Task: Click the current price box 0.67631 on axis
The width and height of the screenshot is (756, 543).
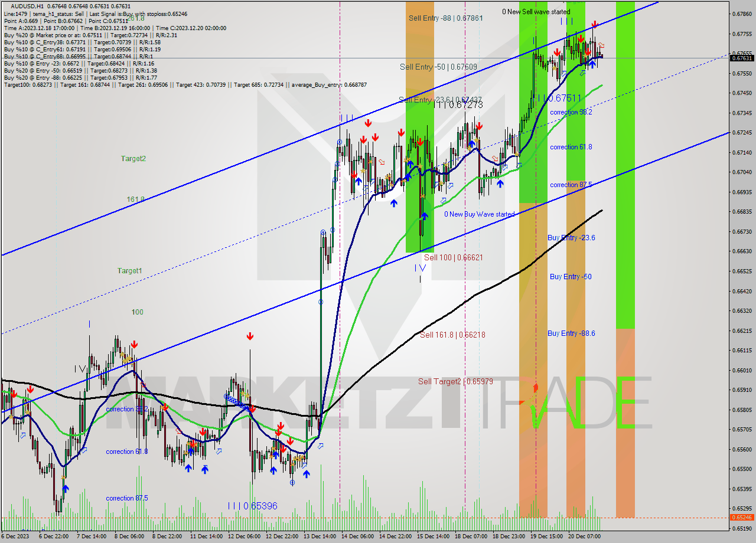Action: tap(742, 58)
